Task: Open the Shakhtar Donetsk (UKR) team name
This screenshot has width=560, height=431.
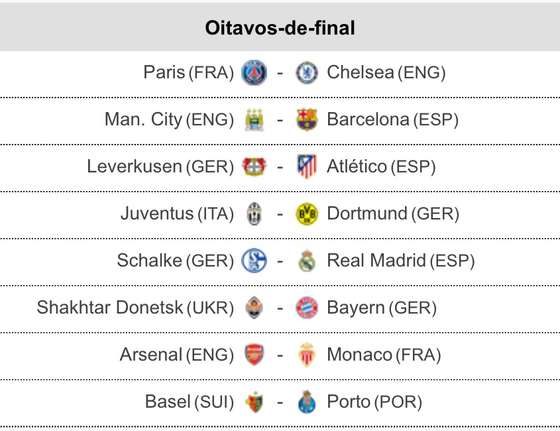Action: point(135,307)
